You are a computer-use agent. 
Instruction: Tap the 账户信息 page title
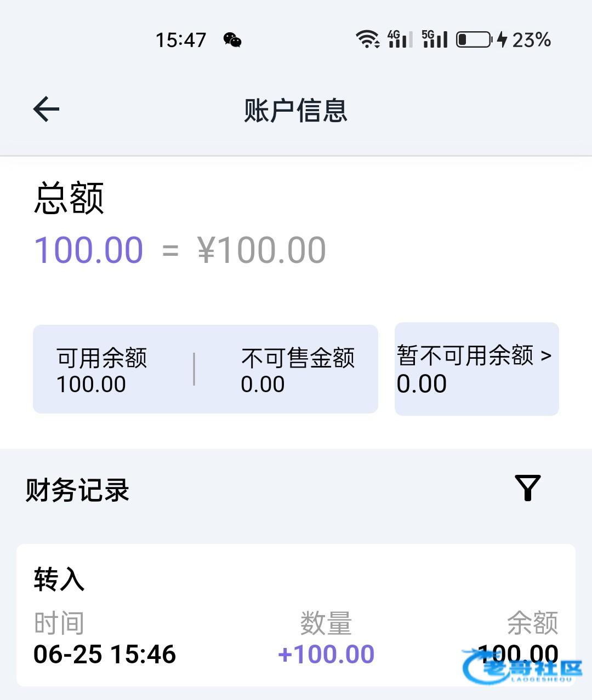295,110
